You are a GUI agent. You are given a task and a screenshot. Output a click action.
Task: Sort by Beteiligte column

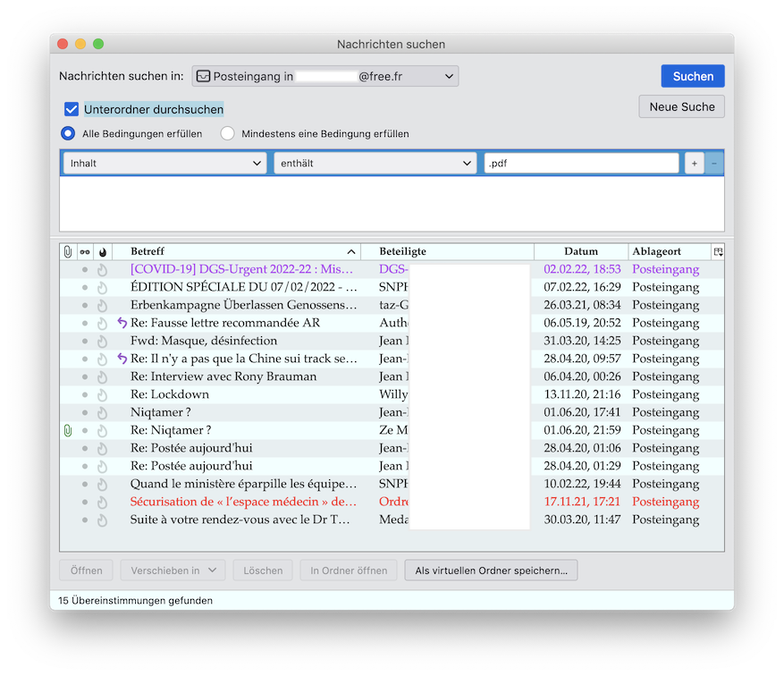[x=447, y=251]
